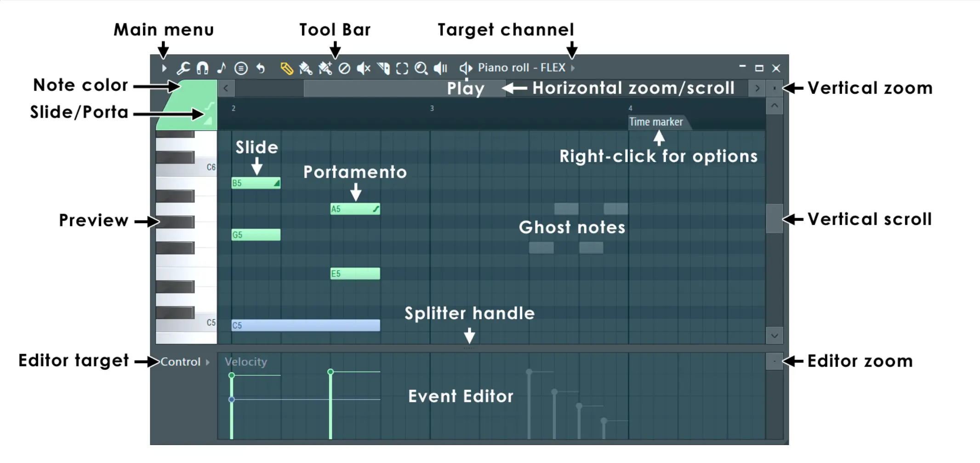This screenshot has height=463, width=980.
Task: Toggle the magnet snap icon
Action: pyautogui.click(x=202, y=68)
